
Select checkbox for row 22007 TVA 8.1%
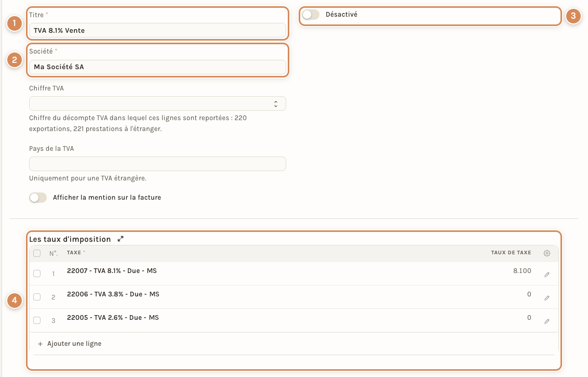pyautogui.click(x=37, y=274)
